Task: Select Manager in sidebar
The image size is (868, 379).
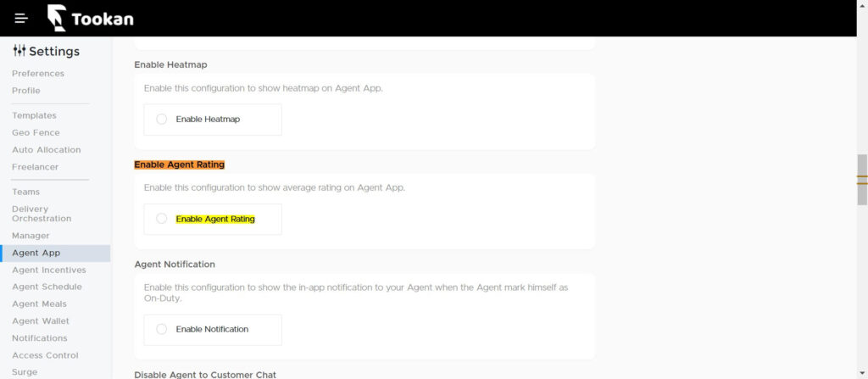Action: pos(31,236)
